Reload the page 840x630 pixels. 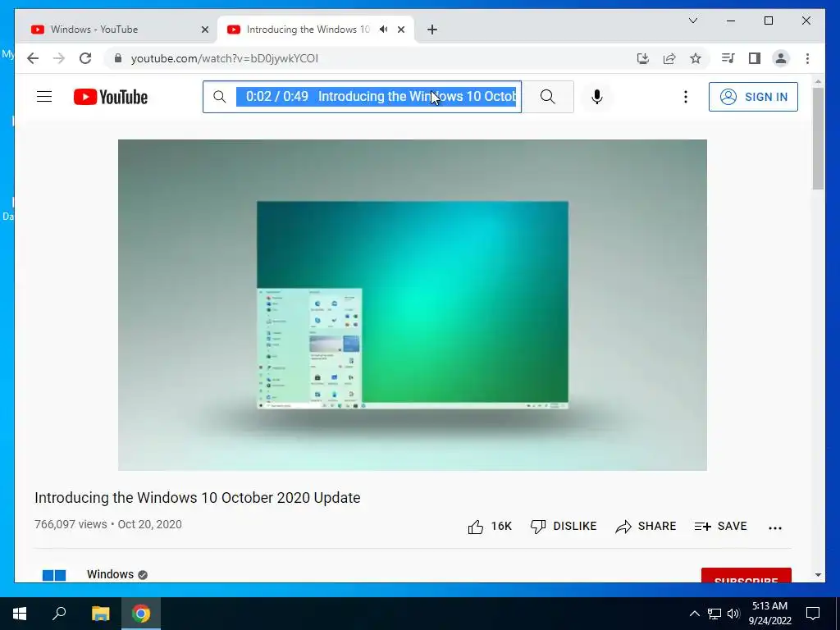(x=85, y=58)
